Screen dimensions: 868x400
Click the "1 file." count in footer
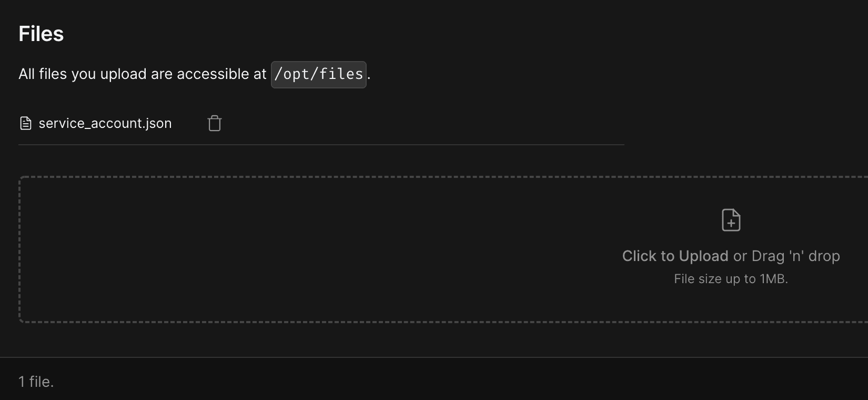point(36,382)
